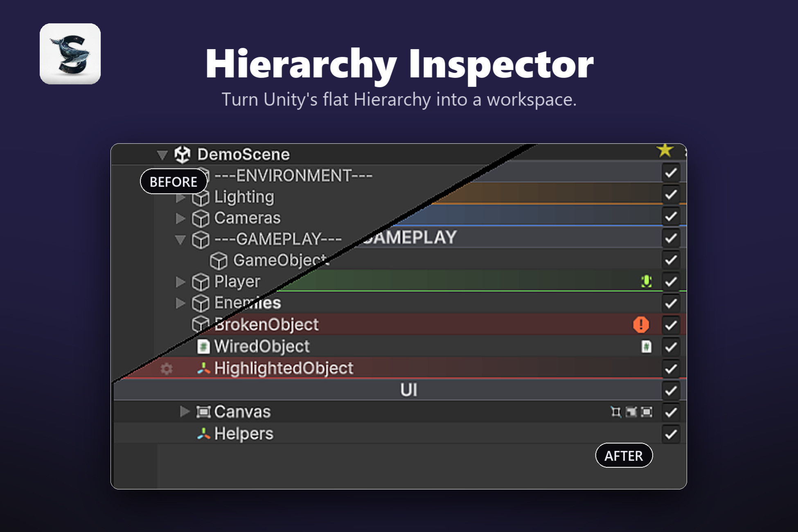798x532 pixels.
Task: Select the Helpers object
Action: (243, 434)
